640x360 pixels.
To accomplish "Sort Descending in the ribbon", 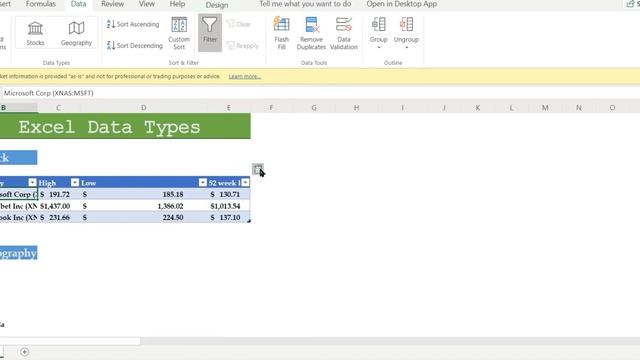I will click(x=135, y=45).
